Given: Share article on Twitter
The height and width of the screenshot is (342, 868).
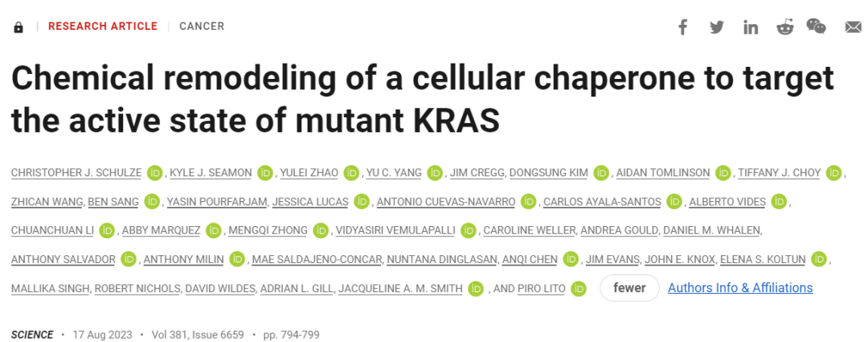Looking at the screenshot, I should click(x=717, y=27).
